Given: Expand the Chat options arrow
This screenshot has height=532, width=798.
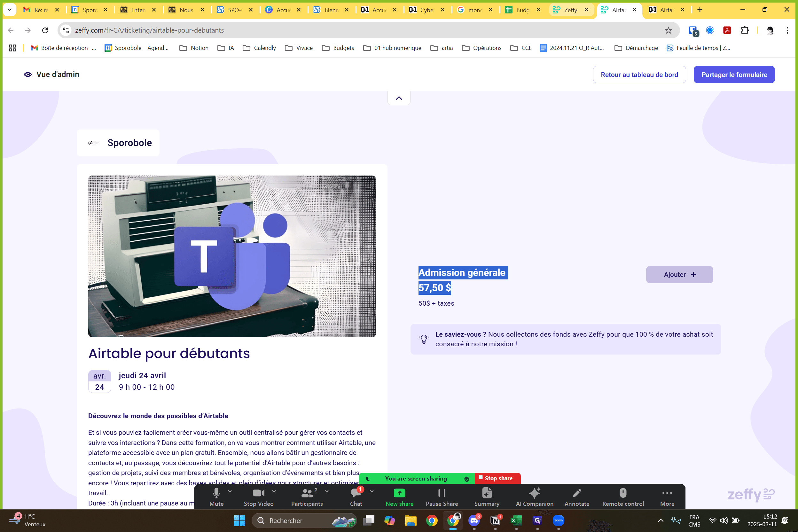Looking at the screenshot, I should pyautogui.click(x=372, y=491).
